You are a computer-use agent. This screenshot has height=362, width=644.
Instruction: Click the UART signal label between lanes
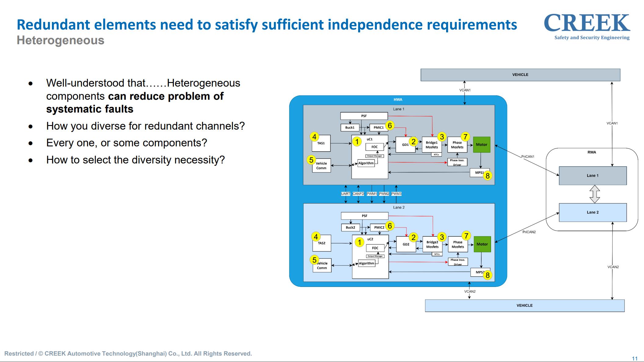346,194
